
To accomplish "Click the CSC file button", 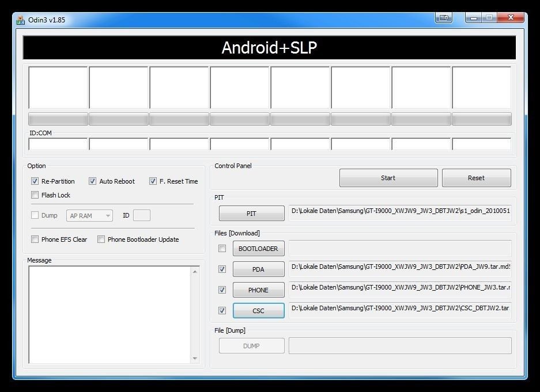I will pyautogui.click(x=259, y=310).
